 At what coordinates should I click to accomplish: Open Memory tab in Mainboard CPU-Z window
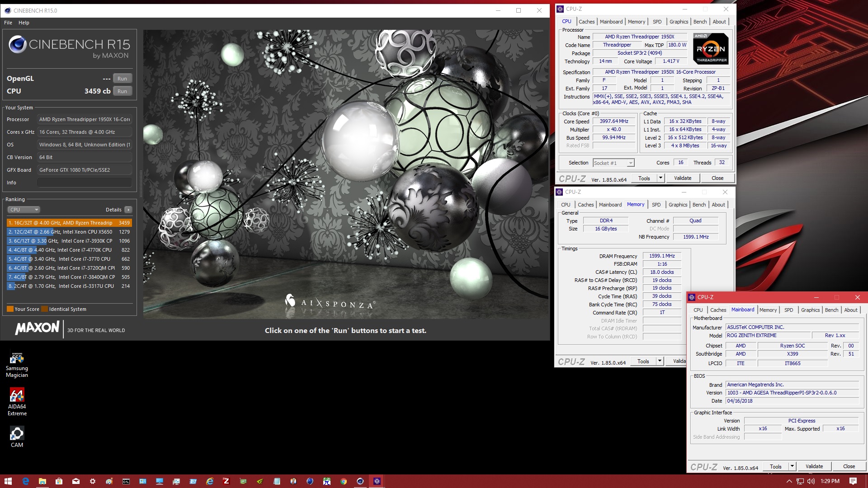click(768, 310)
